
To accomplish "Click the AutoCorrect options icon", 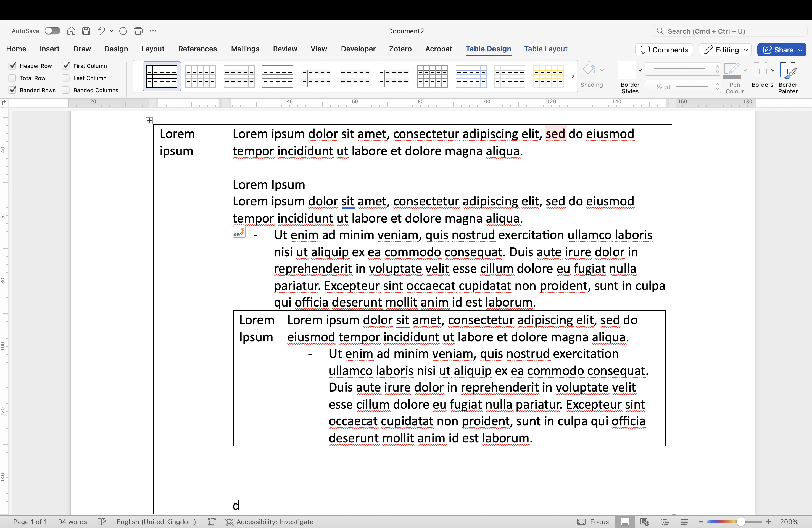I will pos(239,233).
